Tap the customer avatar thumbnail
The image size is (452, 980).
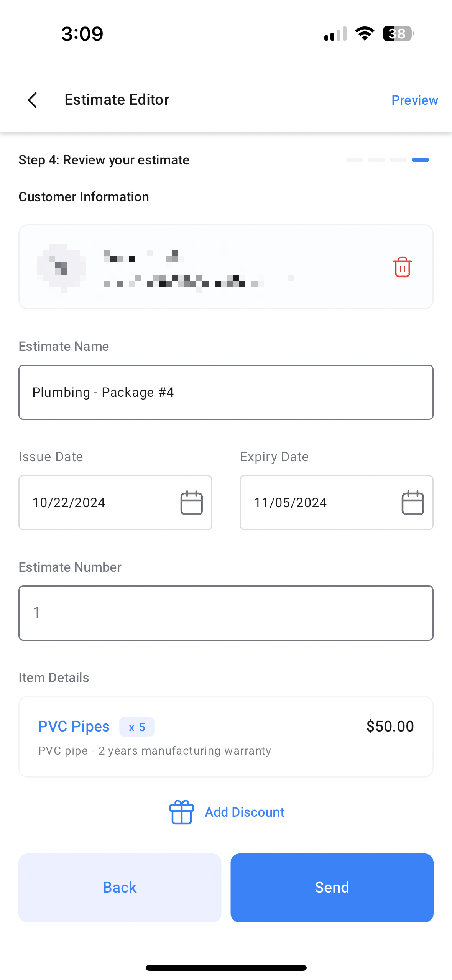click(61, 267)
